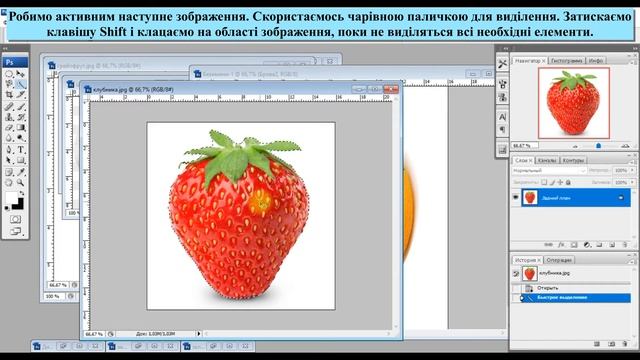
Task: Open History panel options menu
Action: [x=632, y=262]
